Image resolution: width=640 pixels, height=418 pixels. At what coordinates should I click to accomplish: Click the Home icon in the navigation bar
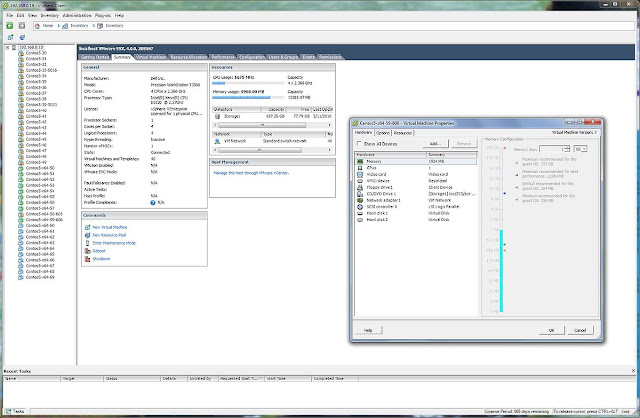click(37, 26)
